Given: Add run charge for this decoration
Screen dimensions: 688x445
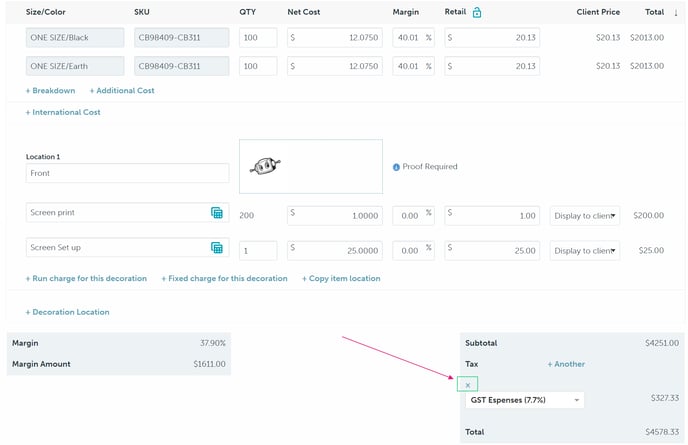Looking at the screenshot, I should 86,278.
